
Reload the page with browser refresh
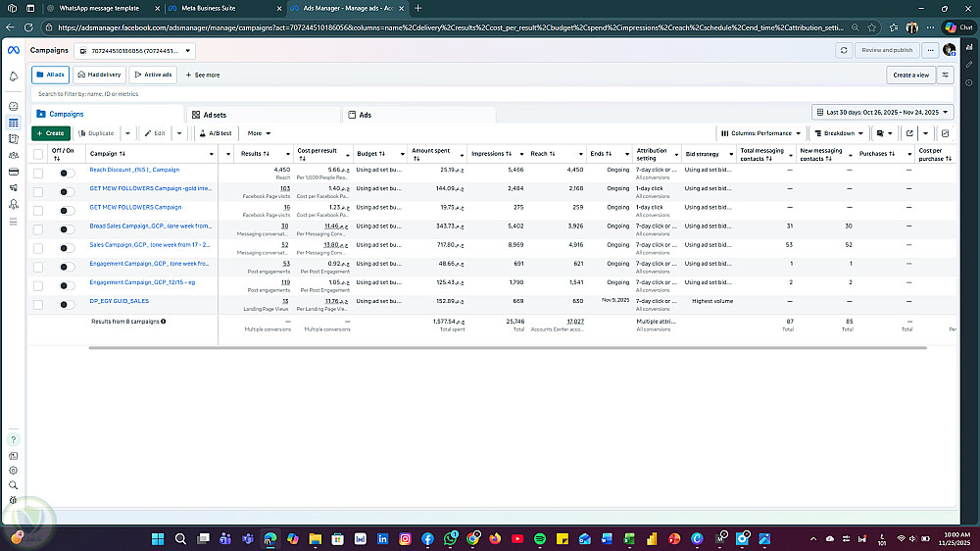coord(28,27)
